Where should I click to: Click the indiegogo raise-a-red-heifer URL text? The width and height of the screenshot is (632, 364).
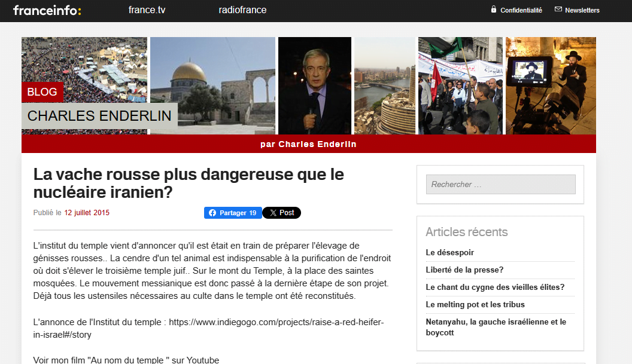click(x=208, y=329)
